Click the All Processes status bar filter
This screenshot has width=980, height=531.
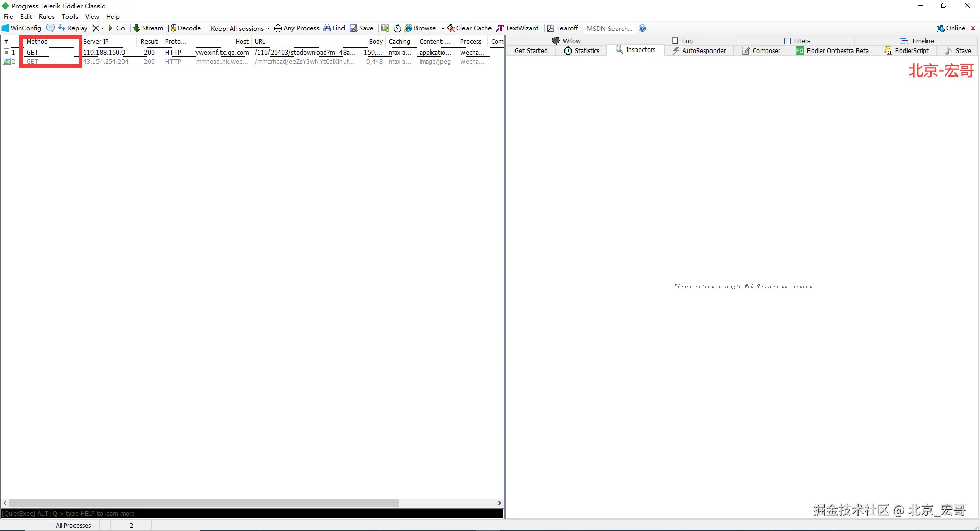[69, 525]
